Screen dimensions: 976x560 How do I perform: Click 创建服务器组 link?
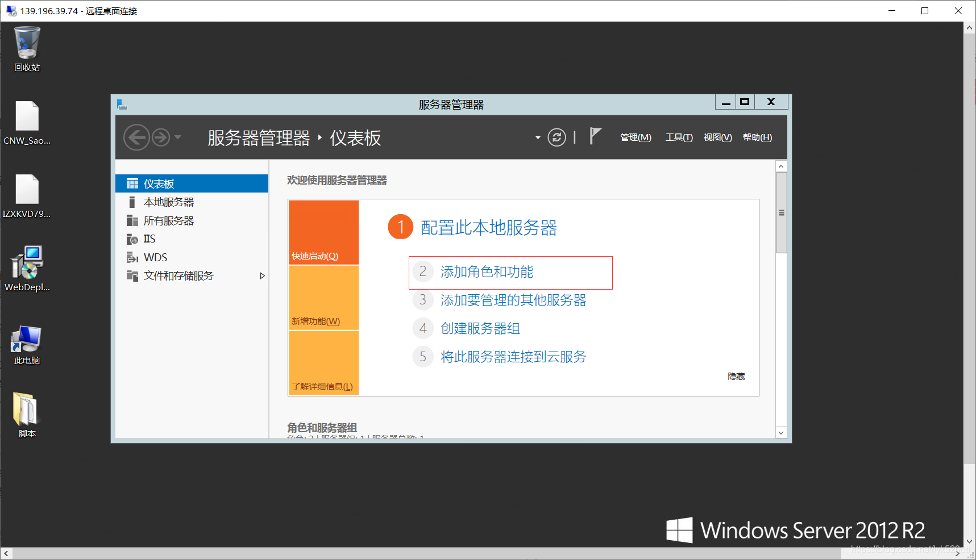tap(480, 329)
